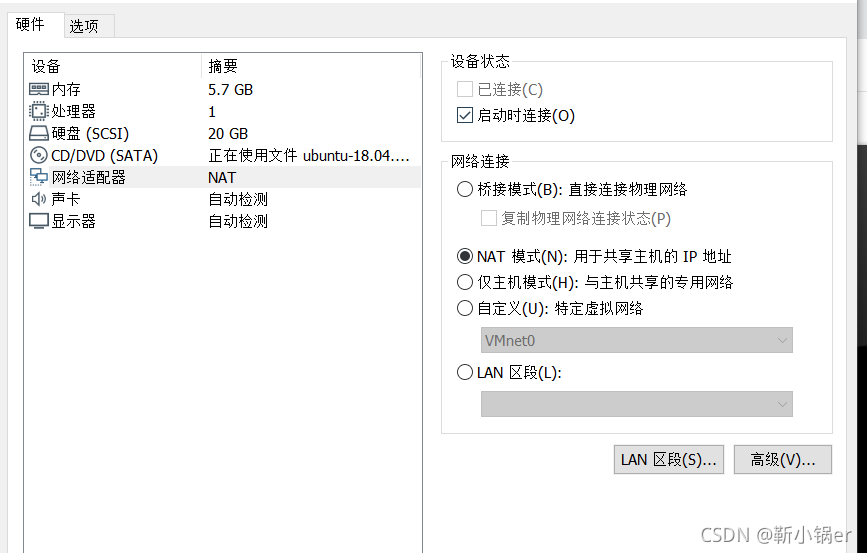Switch to the 硬件 tab
867x553 pixels.
click(x=30, y=24)
